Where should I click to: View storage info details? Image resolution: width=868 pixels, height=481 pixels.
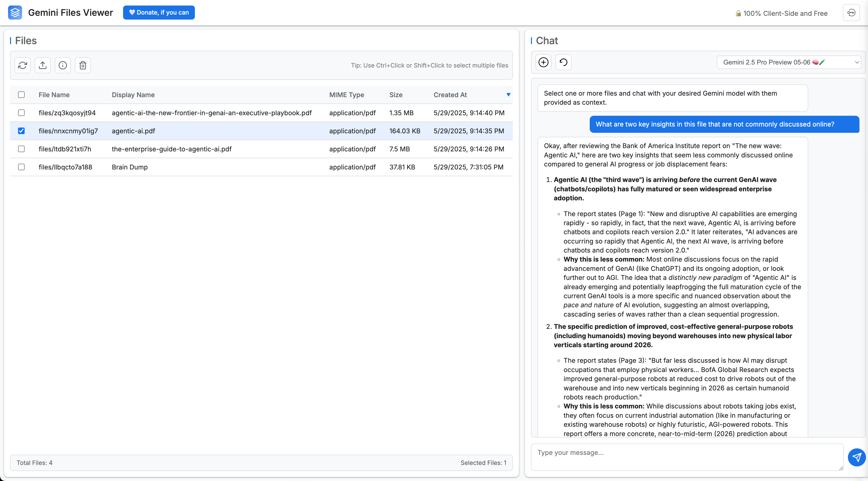point(63,65)
